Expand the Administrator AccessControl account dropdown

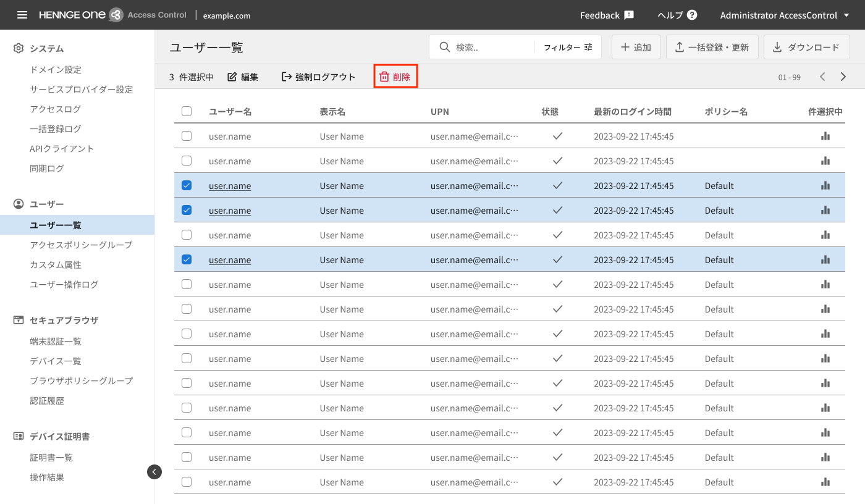point(785,15)
